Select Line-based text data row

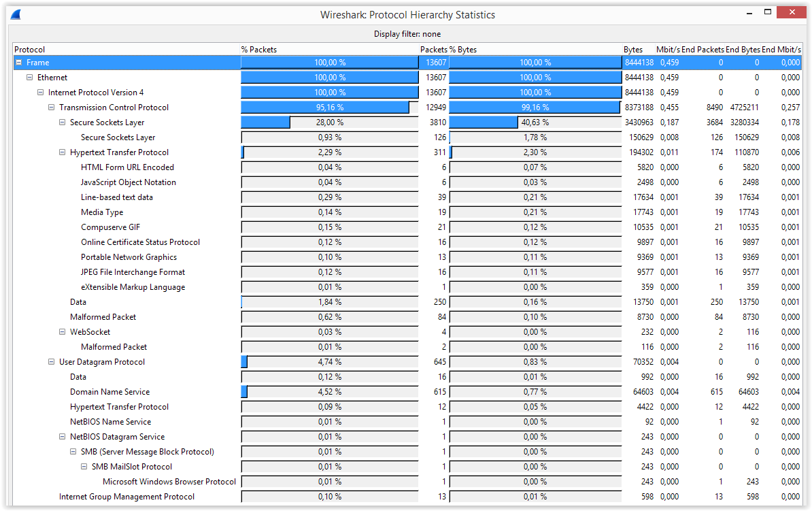tap(407, 197)
